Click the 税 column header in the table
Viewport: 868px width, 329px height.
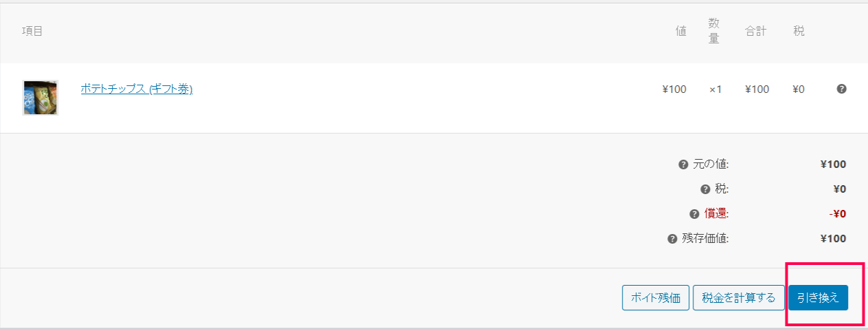click(799, 32)
